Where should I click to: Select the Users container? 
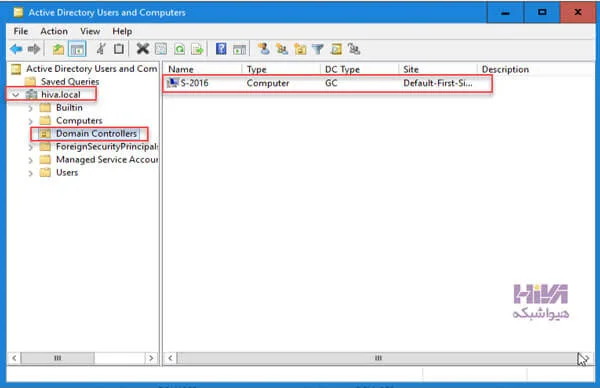(67, 173)
